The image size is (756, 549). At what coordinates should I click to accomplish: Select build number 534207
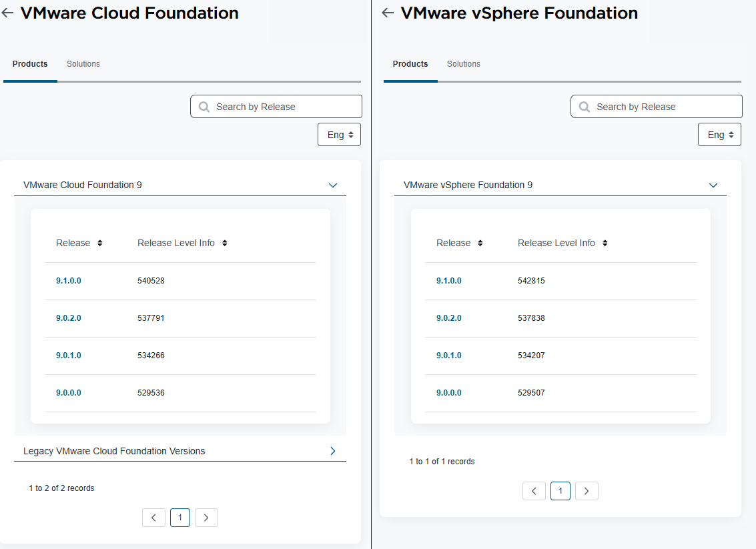point(531,356)
